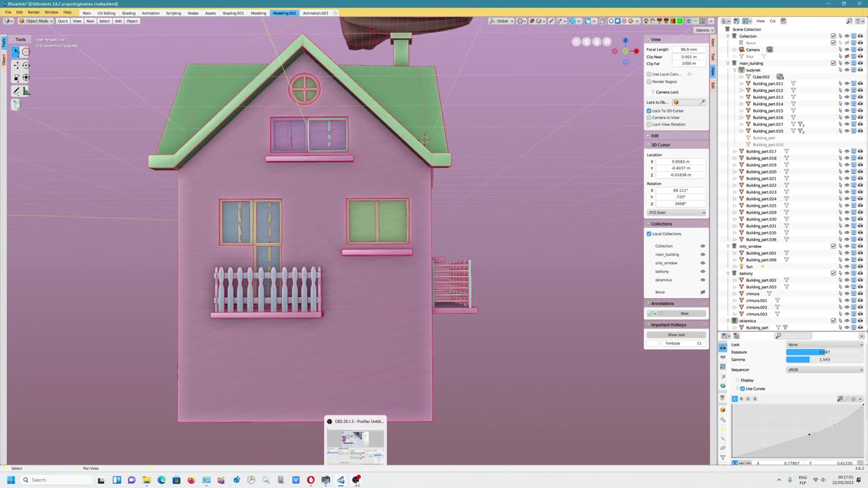Enable Lock View Rotation checkbox

click(649, 124)
